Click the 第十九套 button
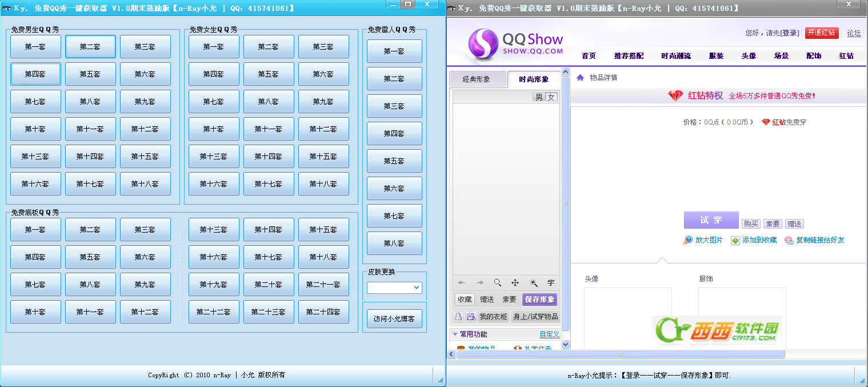Image resolution: width=868 pixels, height=387 pixels. pyautogui.click(x=214, y=284)
